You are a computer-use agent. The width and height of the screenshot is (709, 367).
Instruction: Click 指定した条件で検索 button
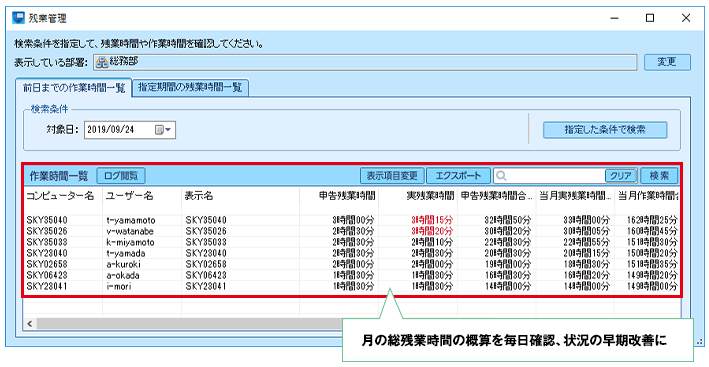pos(605,130)
